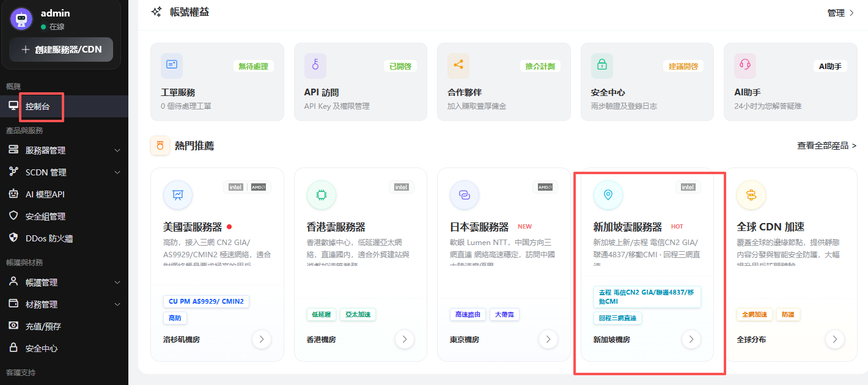Expand the 帳護管理 chevron

(x=118, y=282)
